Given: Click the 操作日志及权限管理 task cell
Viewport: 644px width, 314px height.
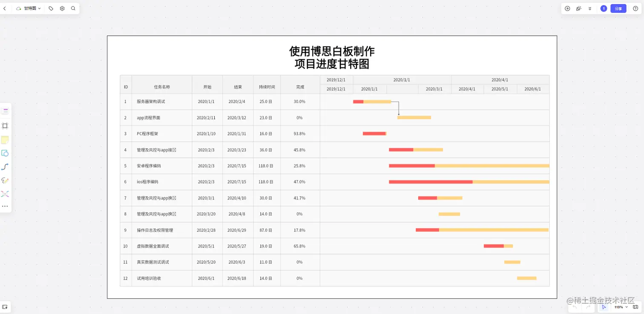Looking at the screenshot, I should click(x=162, y=230).
